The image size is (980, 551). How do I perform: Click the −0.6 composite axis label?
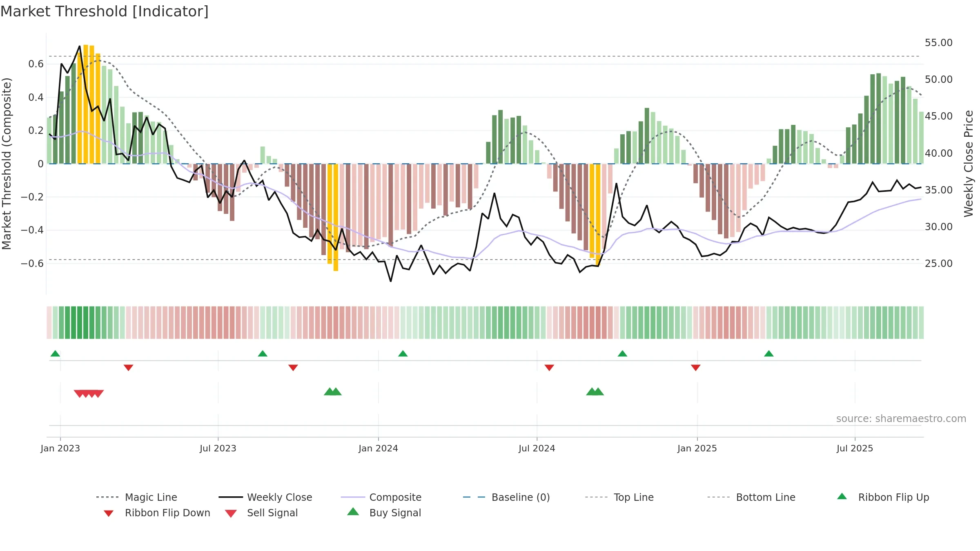(x=32, y=263)
